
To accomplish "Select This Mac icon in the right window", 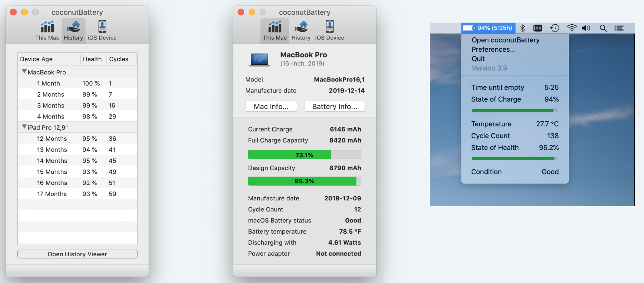I will [274, 30].
